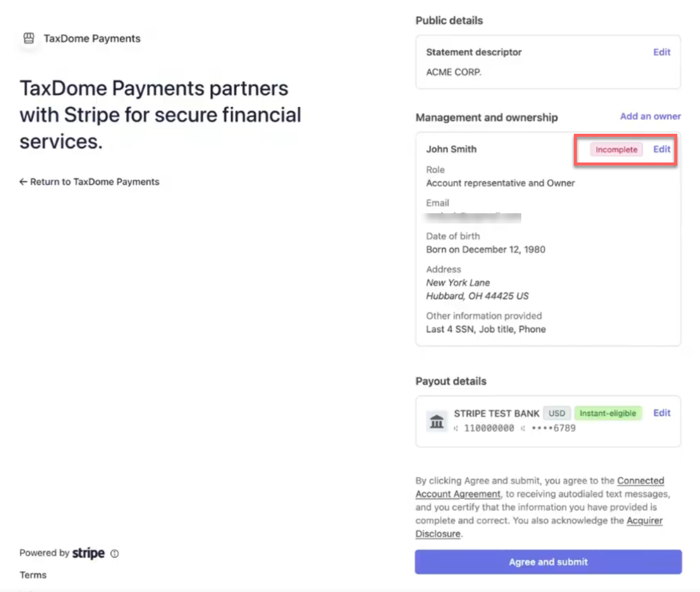Click the USD currency badge

click(557, 413)
